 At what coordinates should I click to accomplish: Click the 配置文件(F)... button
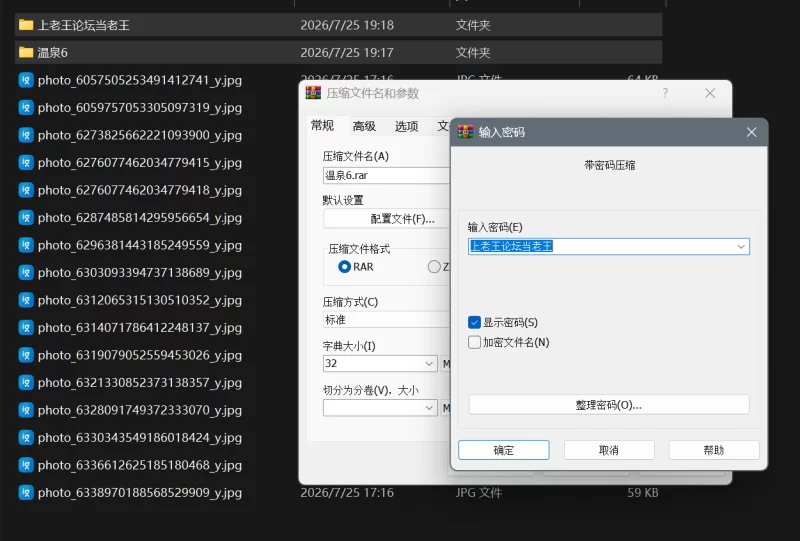[x=387, y=219]
